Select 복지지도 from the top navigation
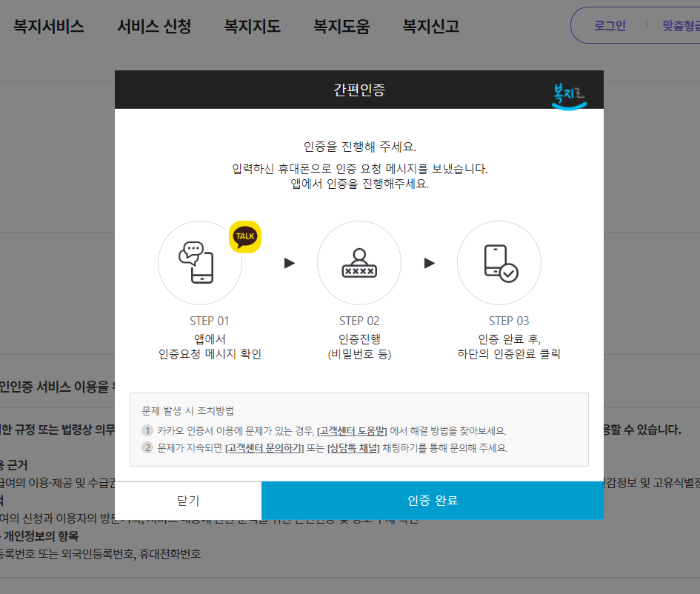This screenshot has height=594, width=700. point(252,25)
